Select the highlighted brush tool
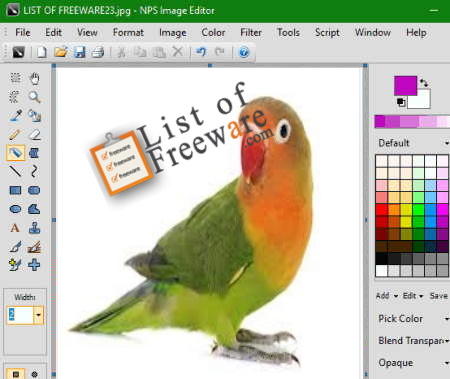 pos(16,153)
